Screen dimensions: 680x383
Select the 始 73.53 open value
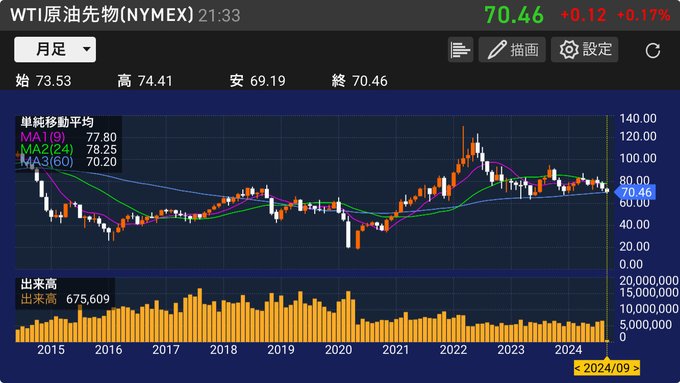click(43, 81)
